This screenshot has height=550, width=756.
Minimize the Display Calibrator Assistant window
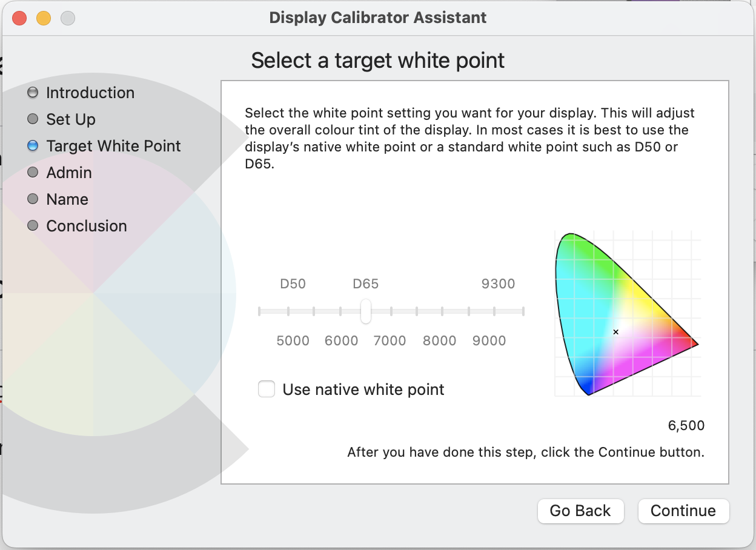point(44,18)
